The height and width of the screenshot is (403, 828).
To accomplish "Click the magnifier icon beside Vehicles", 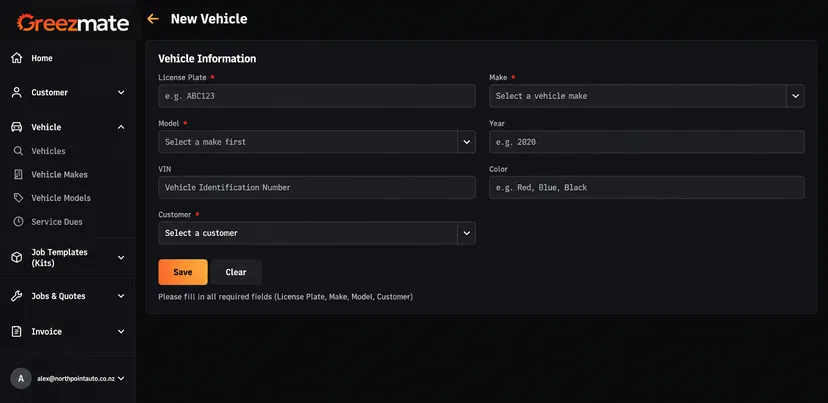I will pyautogui.click(x=18, y=151).
